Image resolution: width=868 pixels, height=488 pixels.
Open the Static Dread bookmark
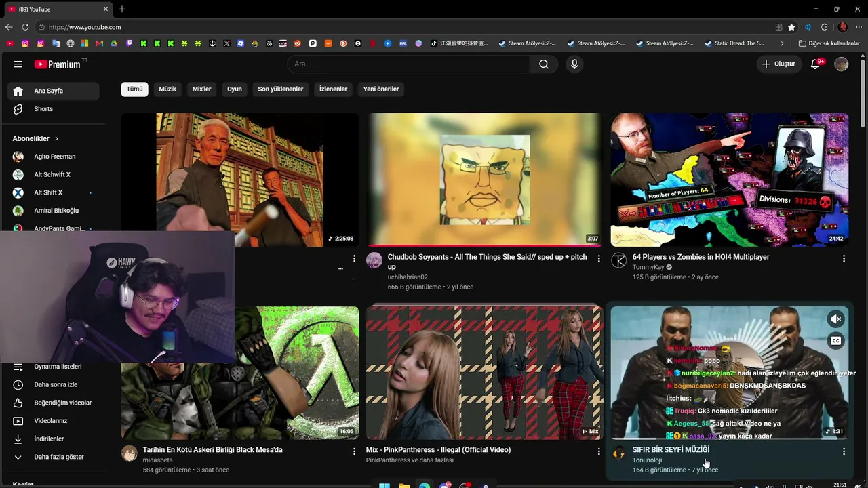[x=734, y=43]
